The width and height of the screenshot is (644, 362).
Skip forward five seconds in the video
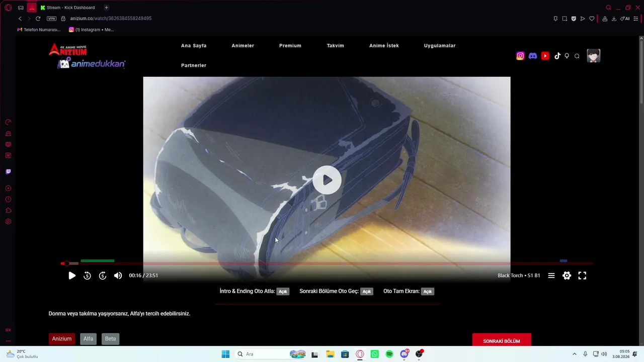[103, 276]
